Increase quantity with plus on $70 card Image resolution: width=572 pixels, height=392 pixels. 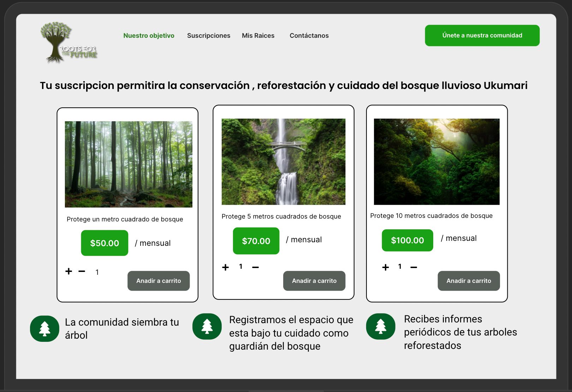(225, 267)
